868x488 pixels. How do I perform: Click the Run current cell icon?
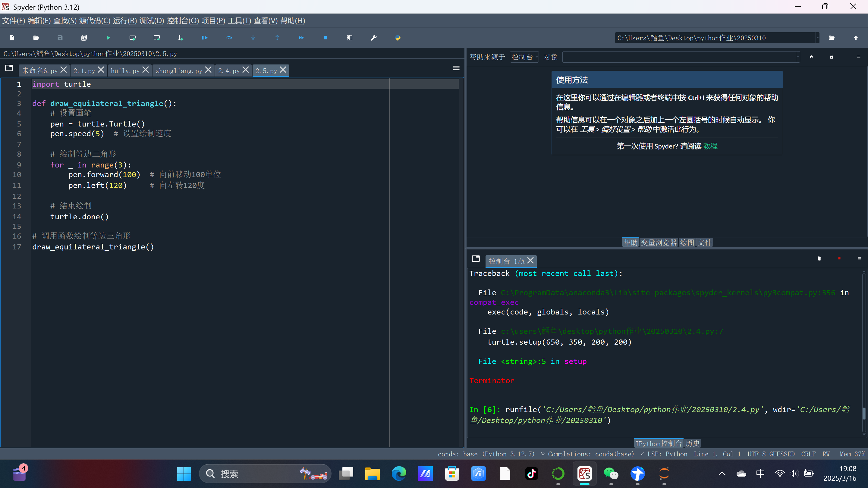pyautogui.click(x=132, y=38)
